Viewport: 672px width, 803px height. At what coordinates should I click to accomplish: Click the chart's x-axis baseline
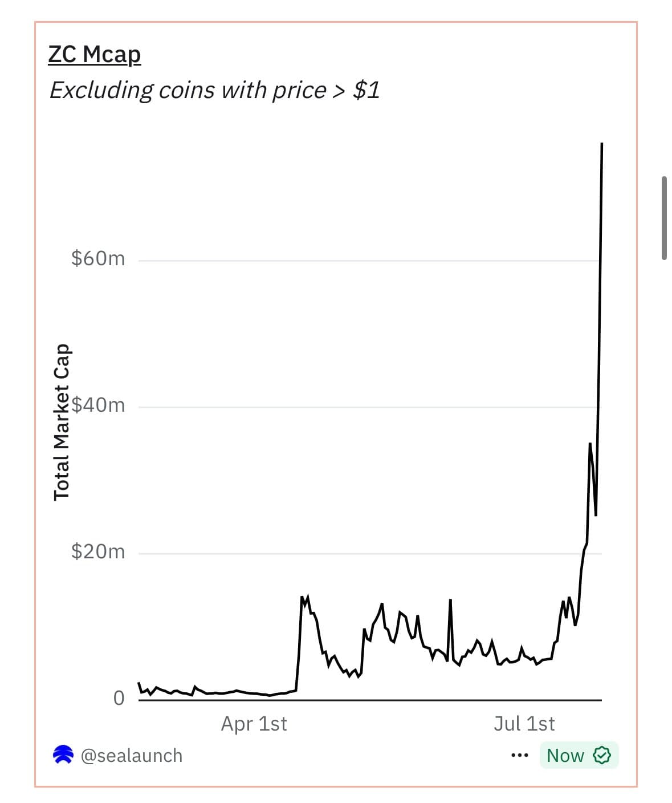click(x=365, y=700)
